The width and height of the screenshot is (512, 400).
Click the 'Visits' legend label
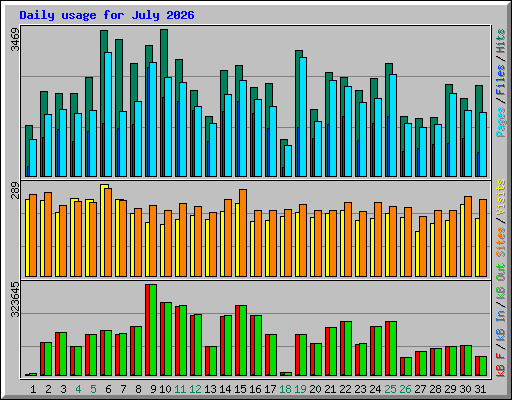[x=501, y=197]
